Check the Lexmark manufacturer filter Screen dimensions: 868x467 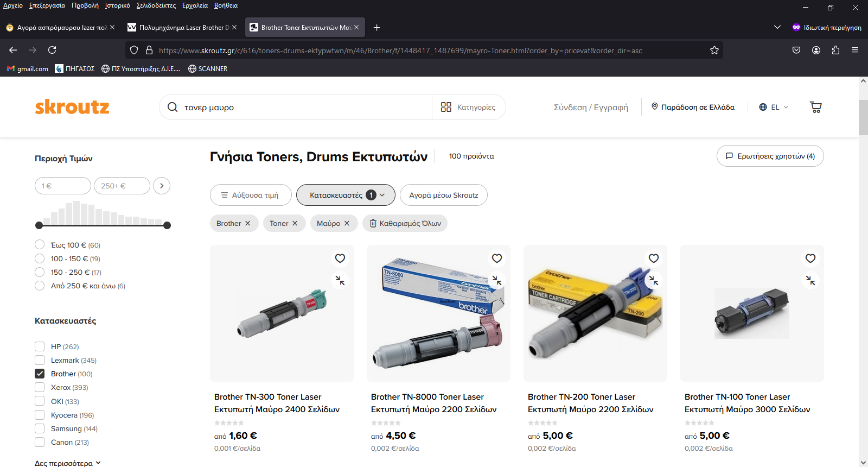(40, 360)
